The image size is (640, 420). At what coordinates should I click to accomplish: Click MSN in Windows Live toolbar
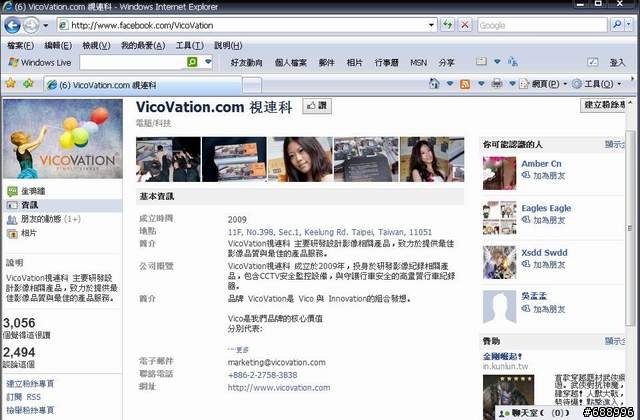[418, 62]
